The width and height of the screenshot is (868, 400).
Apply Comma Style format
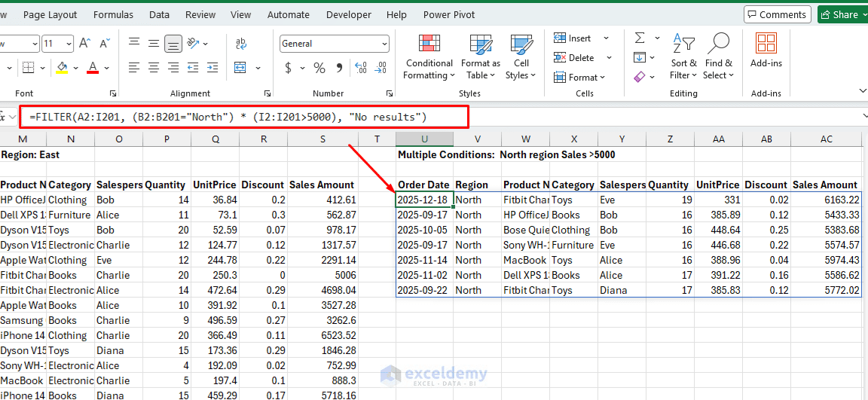[x=339, y=68]
